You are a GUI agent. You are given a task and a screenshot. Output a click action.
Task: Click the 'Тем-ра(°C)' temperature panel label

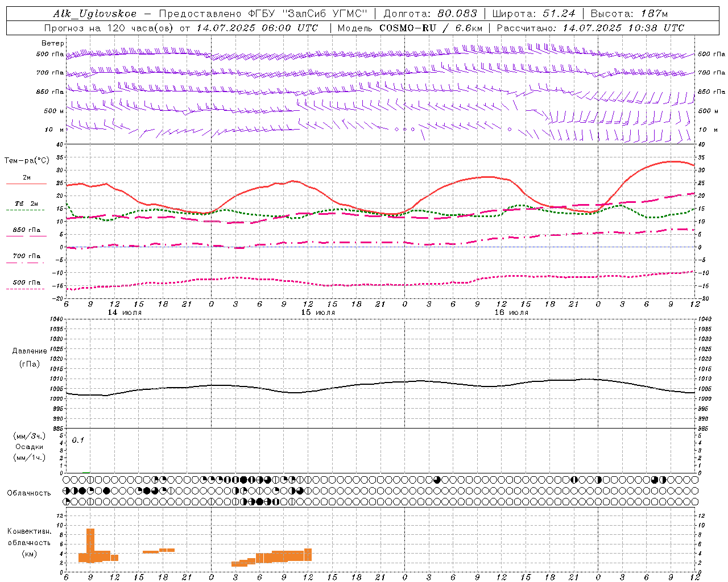point(27,161)
